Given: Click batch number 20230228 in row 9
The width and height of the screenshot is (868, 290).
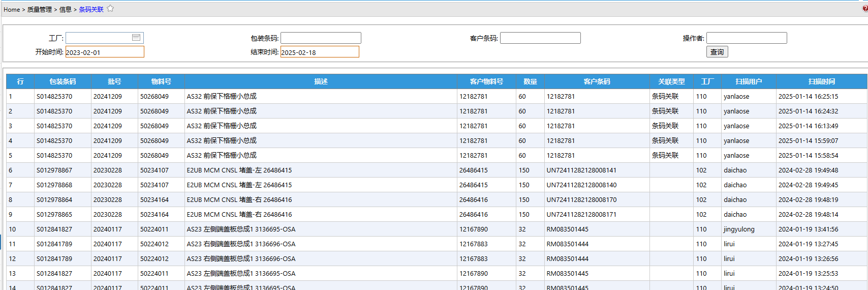Looking at the screenshot, I should click(x=108, y=215).
